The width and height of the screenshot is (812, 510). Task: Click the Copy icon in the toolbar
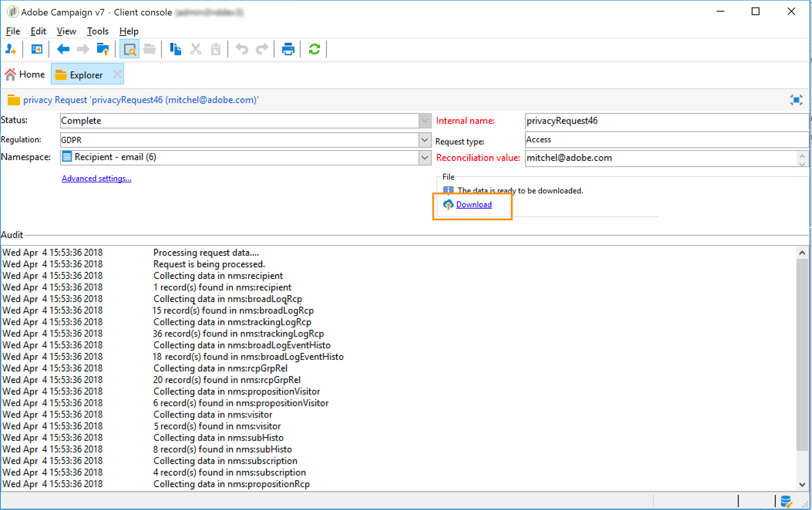pos(175,49)
